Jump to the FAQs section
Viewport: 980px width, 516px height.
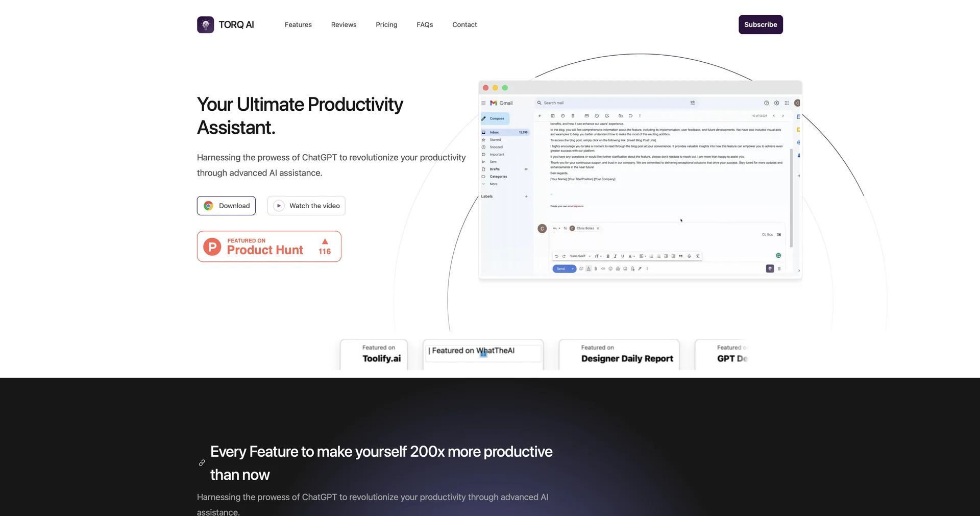pyautogui.click(x=425, y=24)
